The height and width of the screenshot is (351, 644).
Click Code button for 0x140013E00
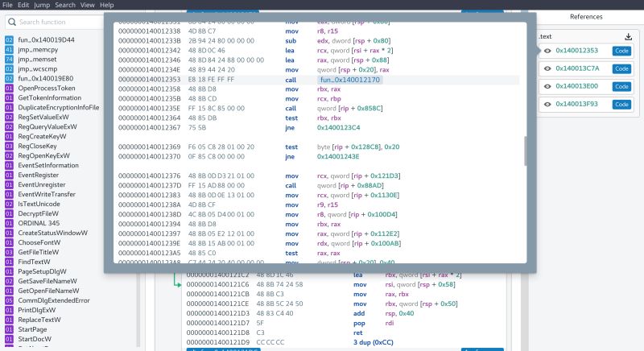point(621,86)
